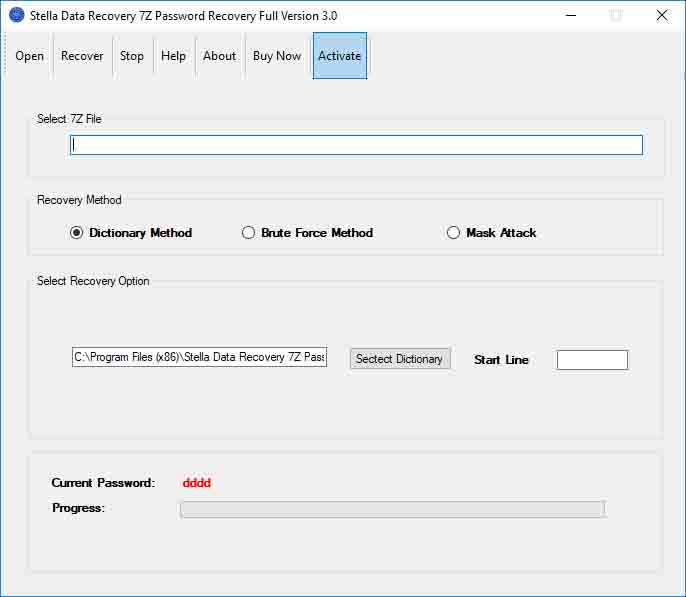Select the Activate toolbar button
The image size is (686, 597).
click(x=340, y=56)
